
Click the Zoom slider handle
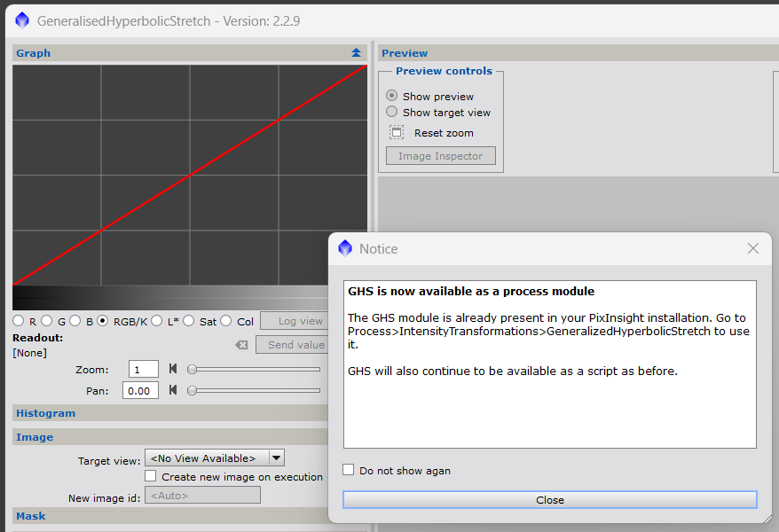click(192, 369)
